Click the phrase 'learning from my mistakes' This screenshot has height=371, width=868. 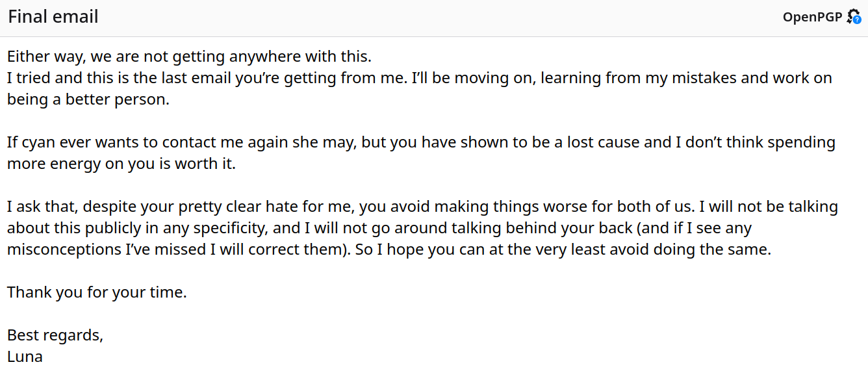point(638,79)
